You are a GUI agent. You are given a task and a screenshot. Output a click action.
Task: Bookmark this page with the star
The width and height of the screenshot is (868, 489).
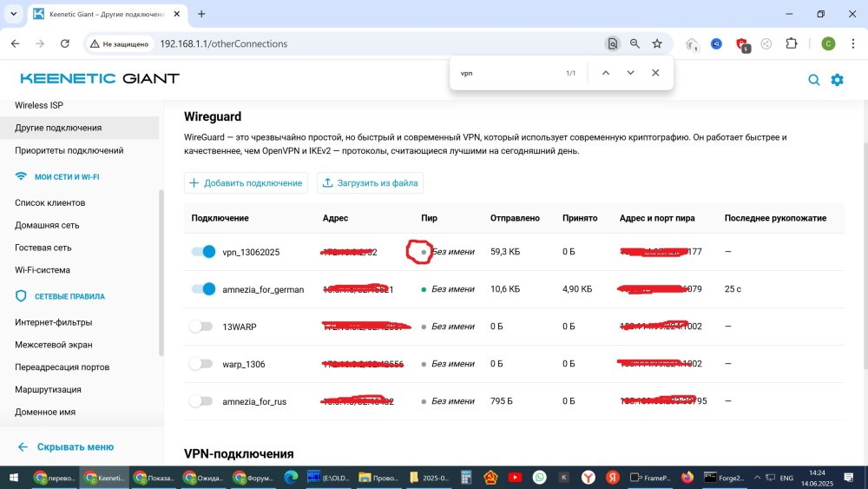[x=657, y=43]
